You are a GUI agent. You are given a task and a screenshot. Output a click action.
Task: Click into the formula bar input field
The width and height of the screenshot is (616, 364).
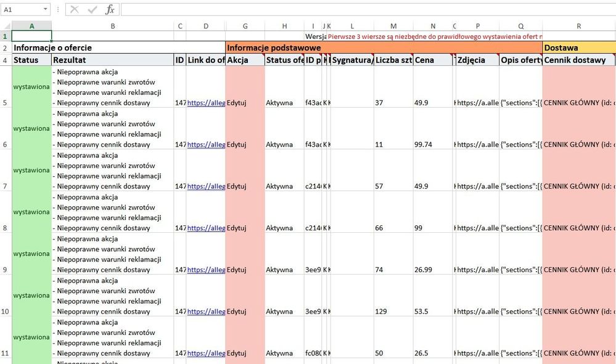(x=368, y=9)
